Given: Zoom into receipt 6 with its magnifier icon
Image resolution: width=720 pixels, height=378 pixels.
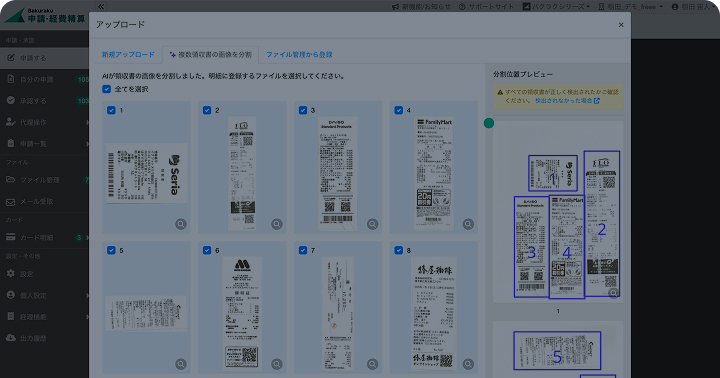Looking at the screenshot, I should 277,364.
